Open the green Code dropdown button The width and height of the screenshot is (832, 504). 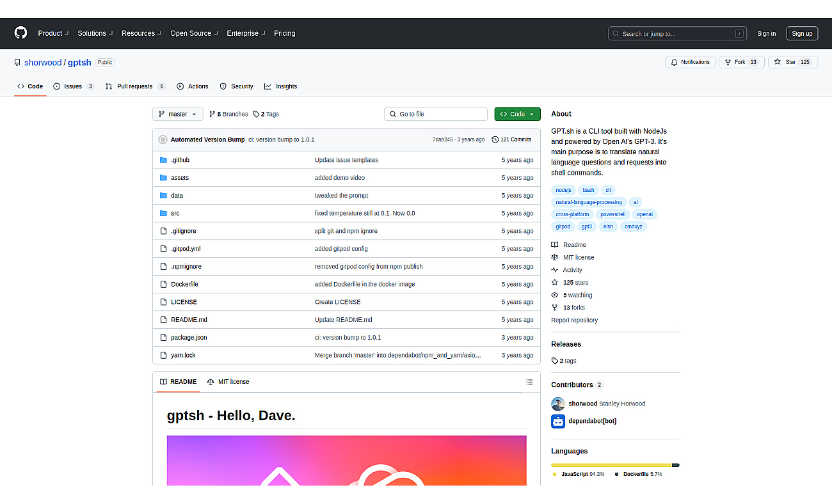point(517,114)
